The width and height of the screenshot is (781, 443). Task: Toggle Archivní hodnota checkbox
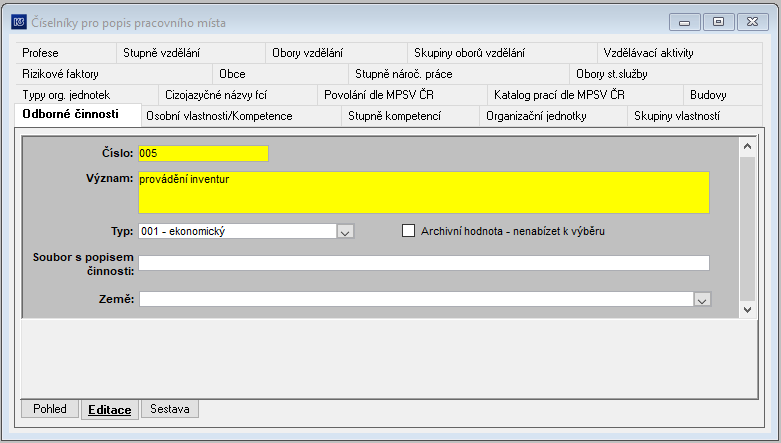coord(408,231)
